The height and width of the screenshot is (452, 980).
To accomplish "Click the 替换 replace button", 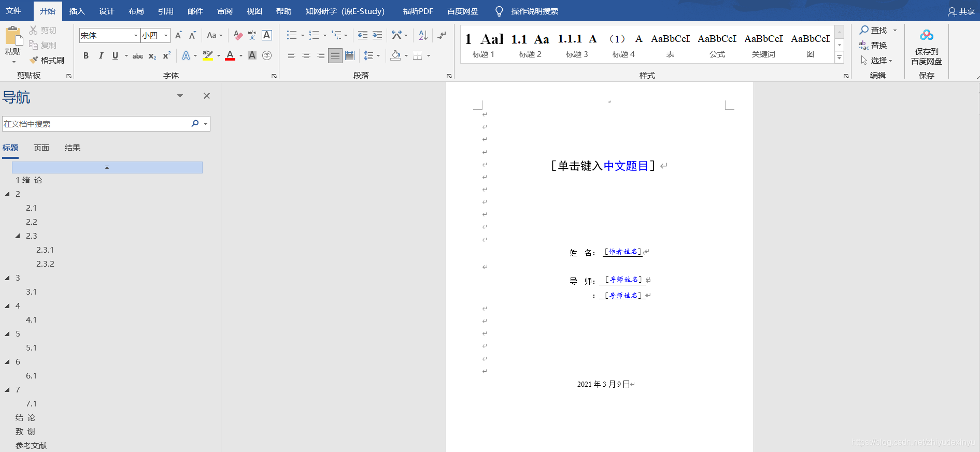I will point(873,45).
